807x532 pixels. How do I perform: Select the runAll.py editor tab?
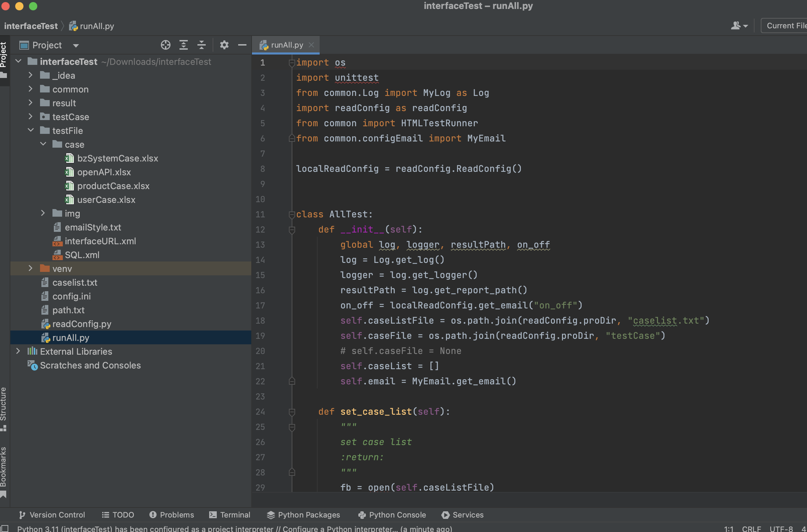pos(286,45)
